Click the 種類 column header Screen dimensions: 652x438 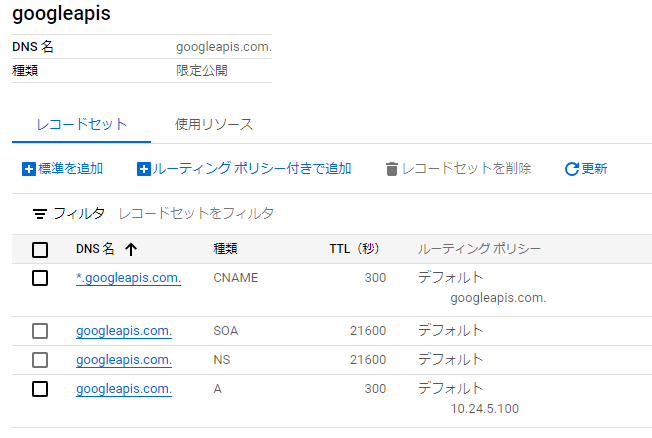point(225,249)
